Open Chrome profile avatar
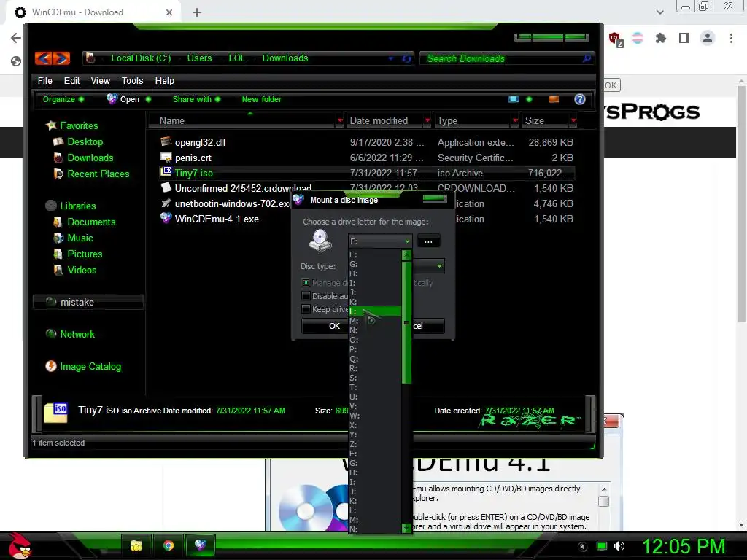The width and height of the screenshot is (747, 560). [x=708, y=38]
